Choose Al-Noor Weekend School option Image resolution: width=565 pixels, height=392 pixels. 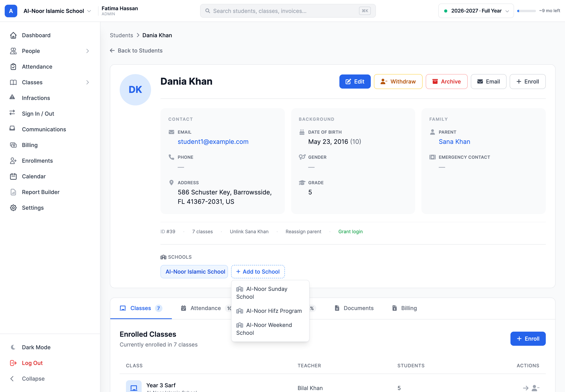[270, 329]
